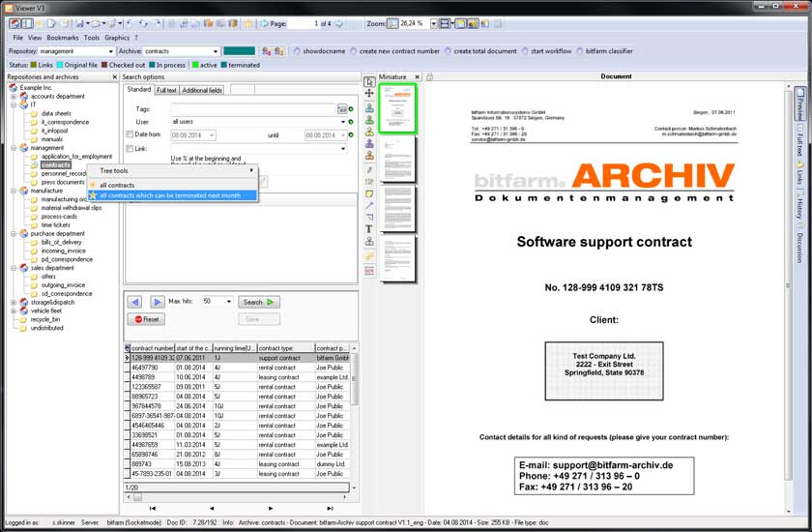The height and width of the screenshot is (532, 812).
Task: Open the Max hits dropdown
Action: coord(229,302)
